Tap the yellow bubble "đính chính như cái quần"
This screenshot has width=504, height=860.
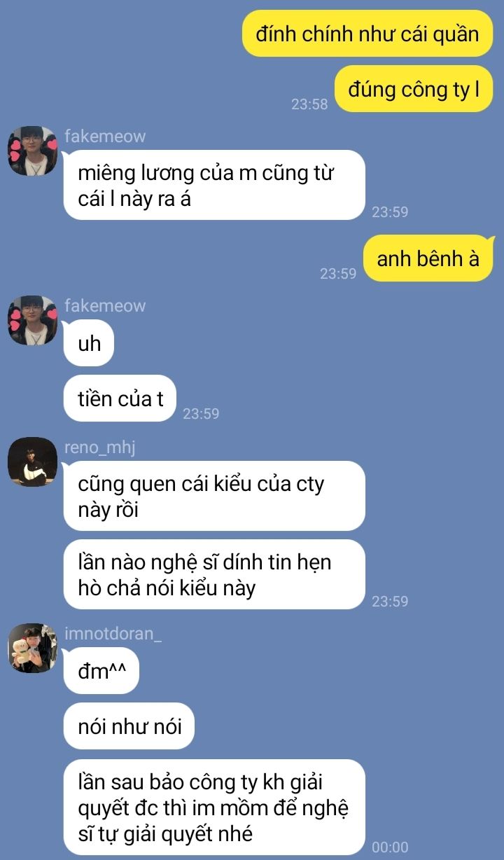point(367,34)
